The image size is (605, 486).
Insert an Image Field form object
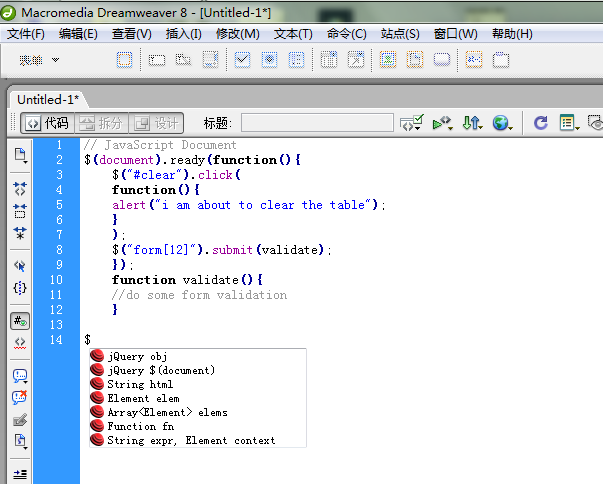click(x=388, y=60)
